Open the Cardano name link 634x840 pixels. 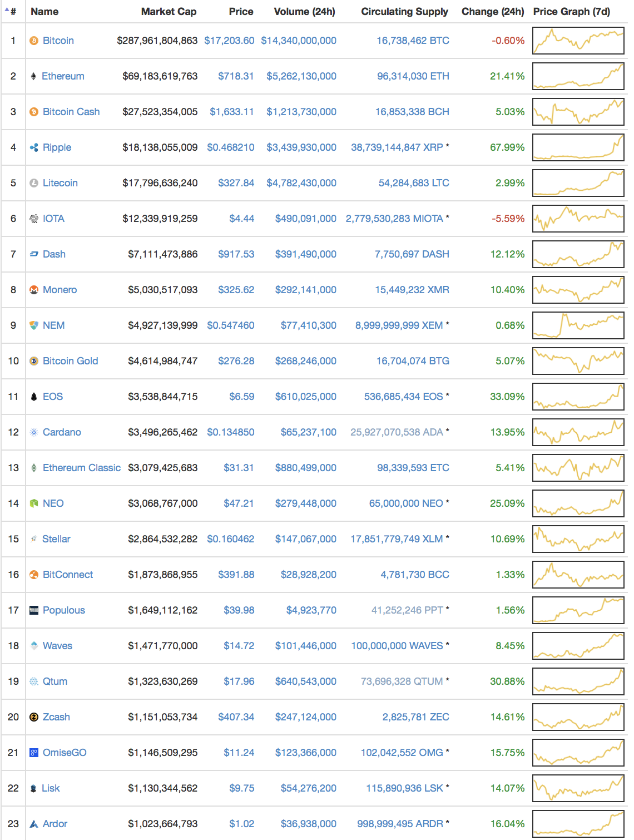tap(62, 432)
